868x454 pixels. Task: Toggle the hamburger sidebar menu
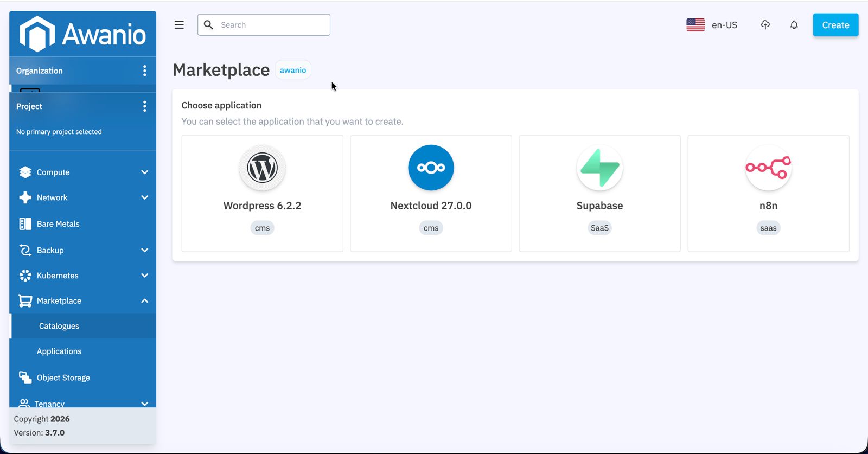(179, 25)
